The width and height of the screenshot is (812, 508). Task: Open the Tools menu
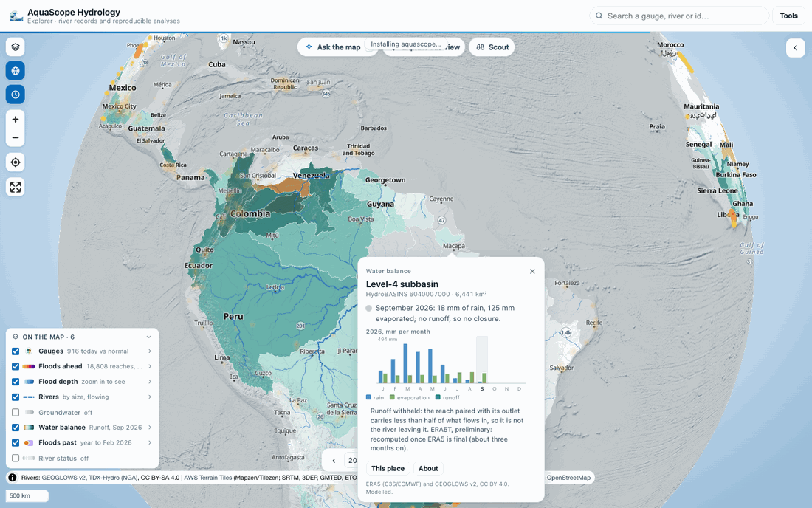coord(788,16)
